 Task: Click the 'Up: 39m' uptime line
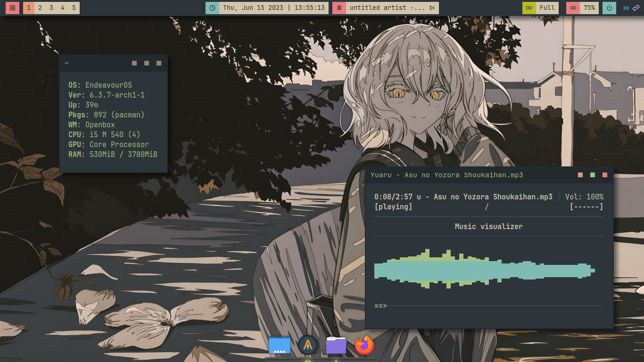83,105
